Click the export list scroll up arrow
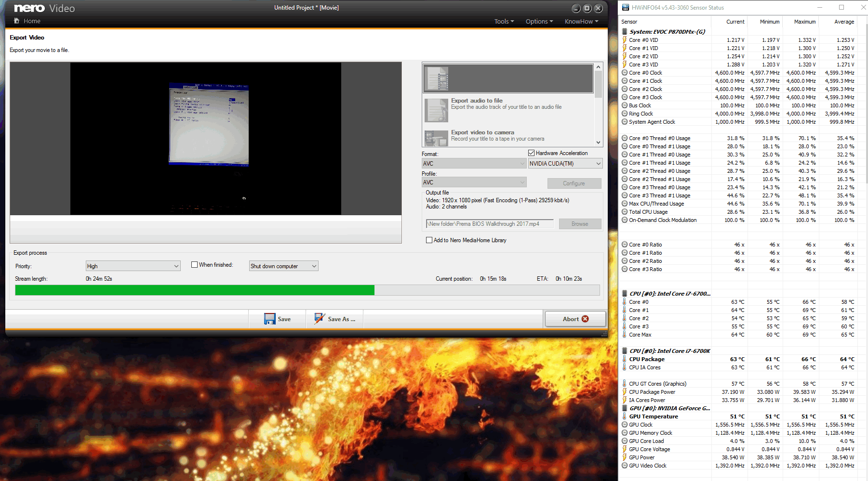Image resolution: width=868 pixels, height=481 pixels. click(599, 67)
